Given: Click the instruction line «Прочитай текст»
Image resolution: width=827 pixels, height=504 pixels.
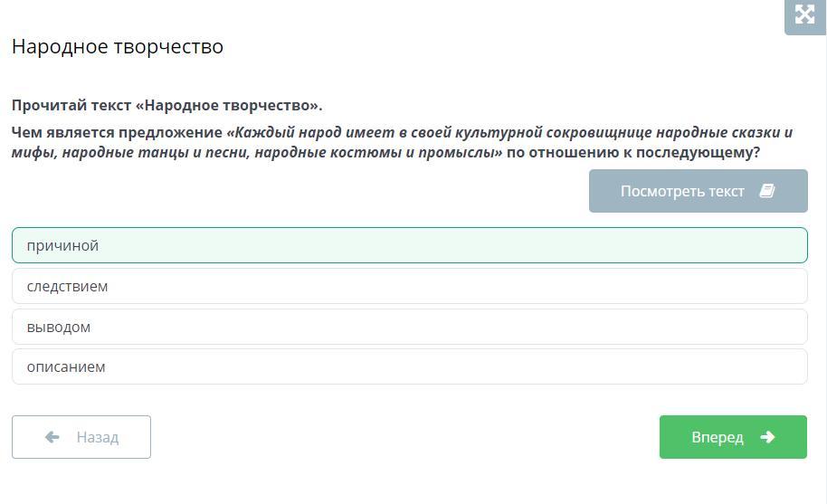Looking at the screenshot, I should click(x=71, y=106).
